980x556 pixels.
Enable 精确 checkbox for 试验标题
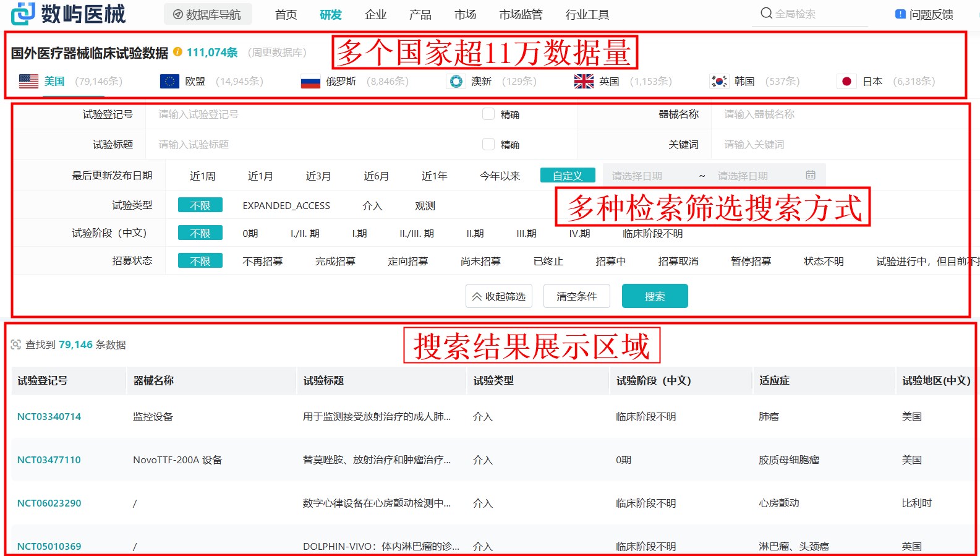click(x=488, y=145)
